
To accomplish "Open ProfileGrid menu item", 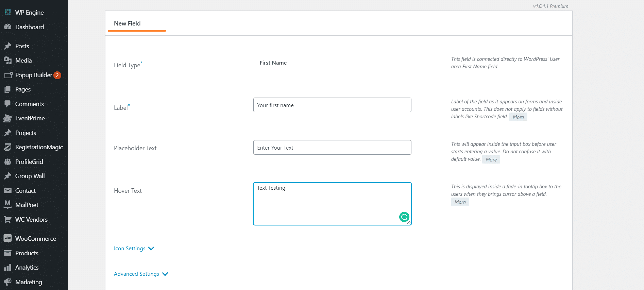I will tap(29, 162).
